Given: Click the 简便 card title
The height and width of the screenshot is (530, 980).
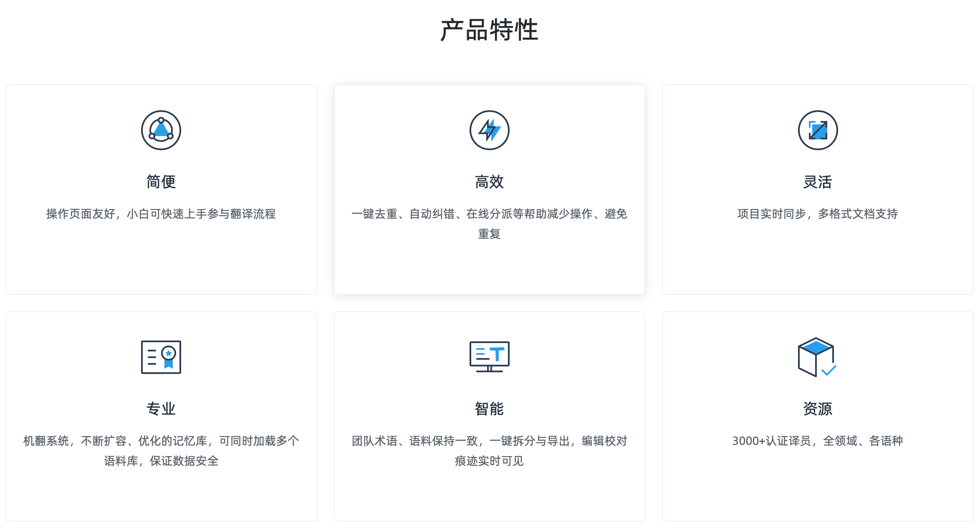Looking at the screenshot, I should [x=161, y=182].
